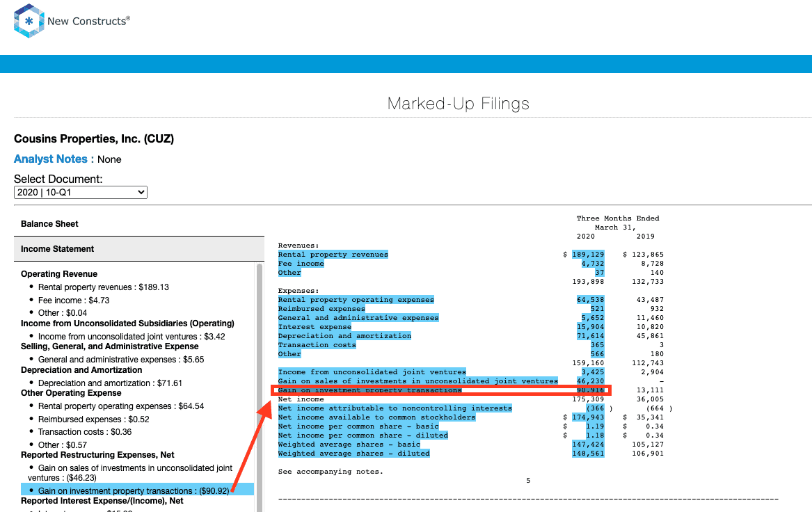812x512 pixels.
Task: Click highlighted value 148,561 in filing
Action: coord(588,454)
